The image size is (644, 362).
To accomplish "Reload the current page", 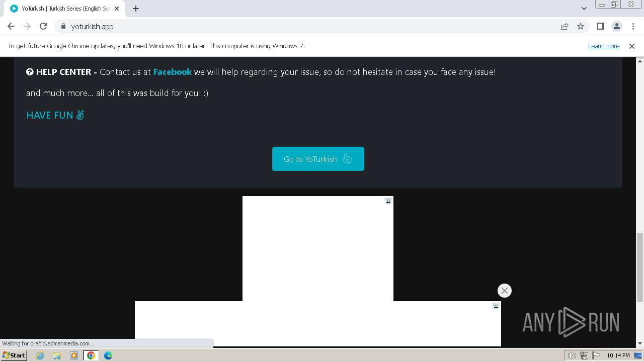I will [x=43, y=26].
